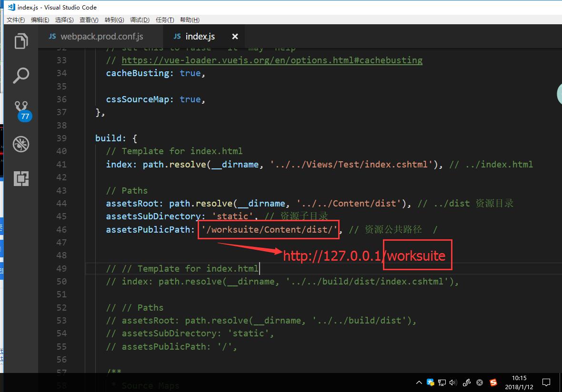Screen dimensions: 562x392
Task: Click the '// // Paths' comment on line 52
Action: point(135,307)
